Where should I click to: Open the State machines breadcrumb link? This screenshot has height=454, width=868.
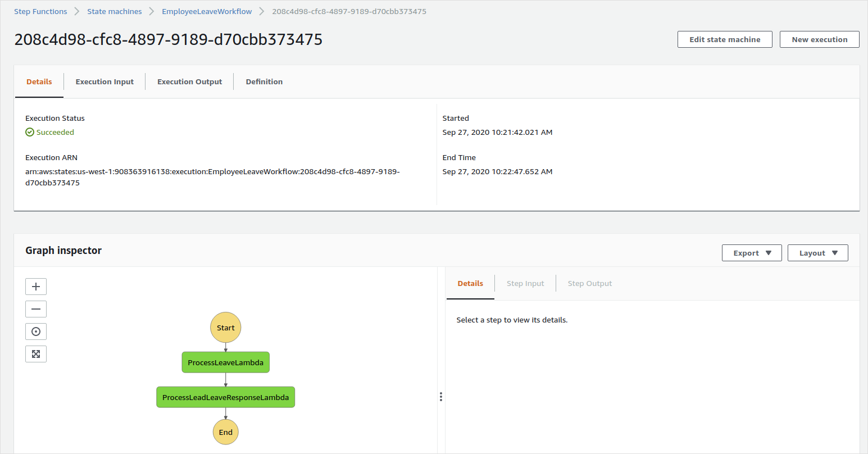pyautogui.click(x=115, y=11)
